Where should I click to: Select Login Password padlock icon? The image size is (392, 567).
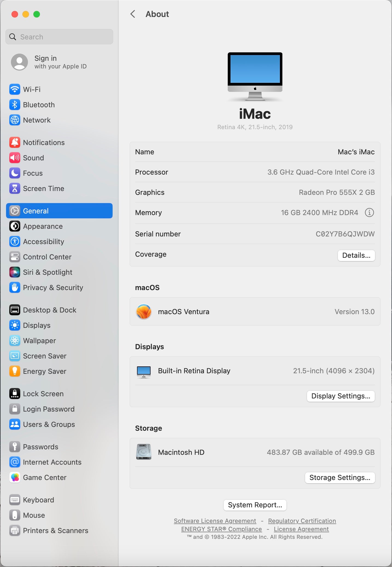pyautogui.click(x=15, y=409)
